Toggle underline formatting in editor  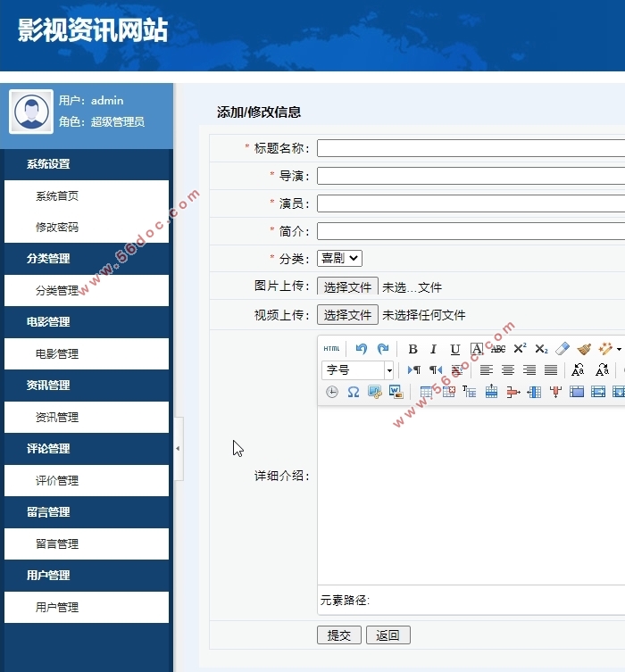tap(454, 349)
